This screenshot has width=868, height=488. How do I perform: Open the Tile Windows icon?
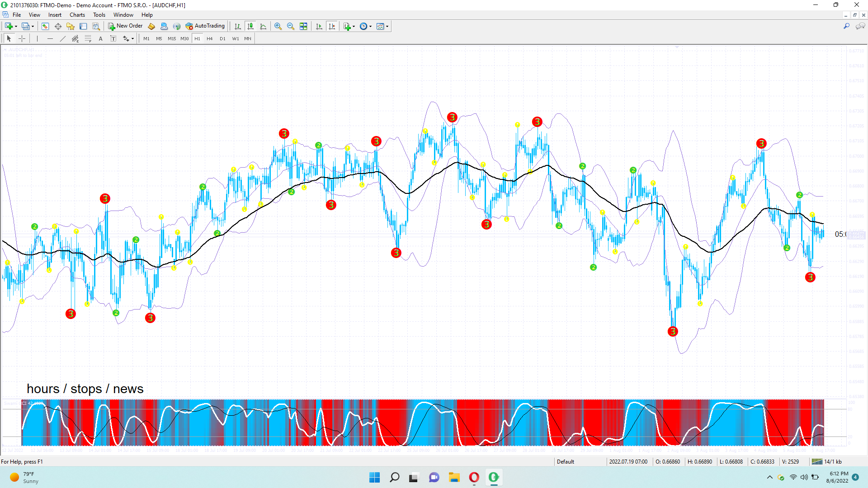(303, 26)
